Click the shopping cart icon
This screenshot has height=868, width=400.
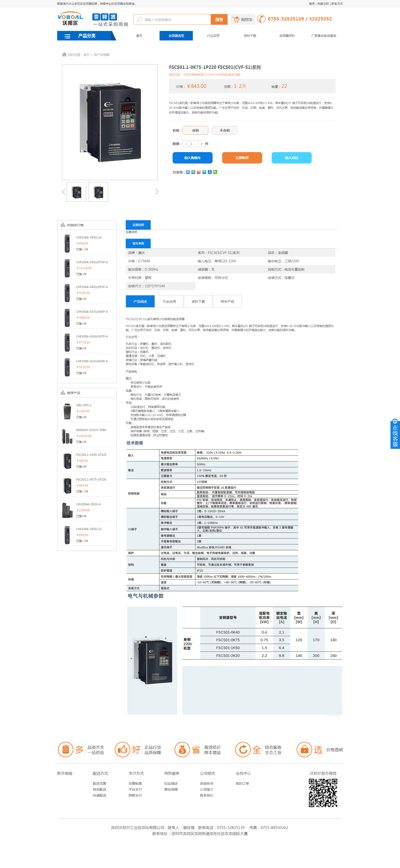click(236, 20)
